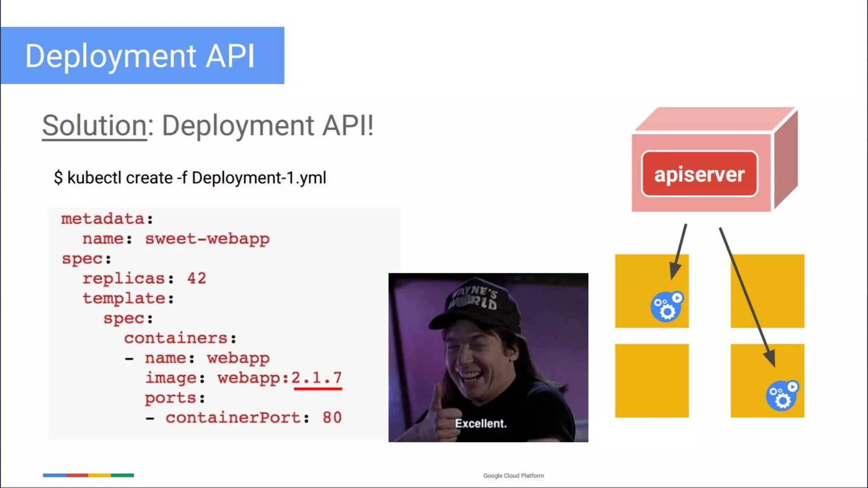Click the "Excellent." caption text
This screenshot has height=488, width=868.
[481, 423]
